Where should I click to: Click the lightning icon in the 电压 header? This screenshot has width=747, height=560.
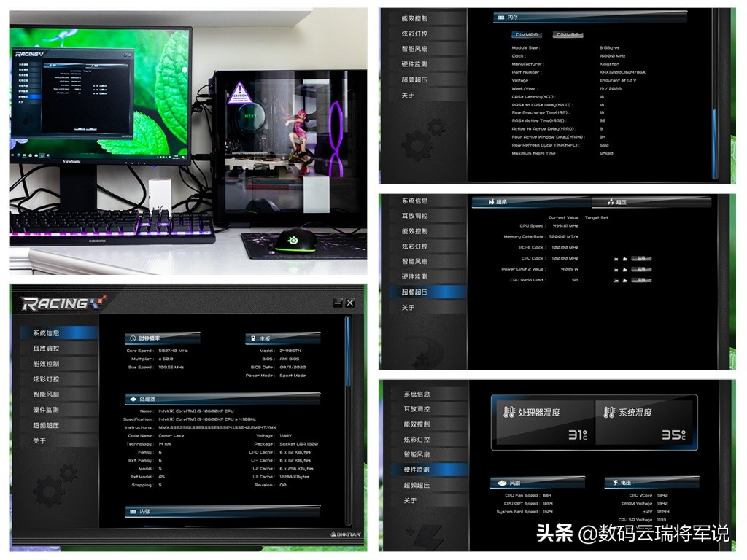[x=615, y=483]
